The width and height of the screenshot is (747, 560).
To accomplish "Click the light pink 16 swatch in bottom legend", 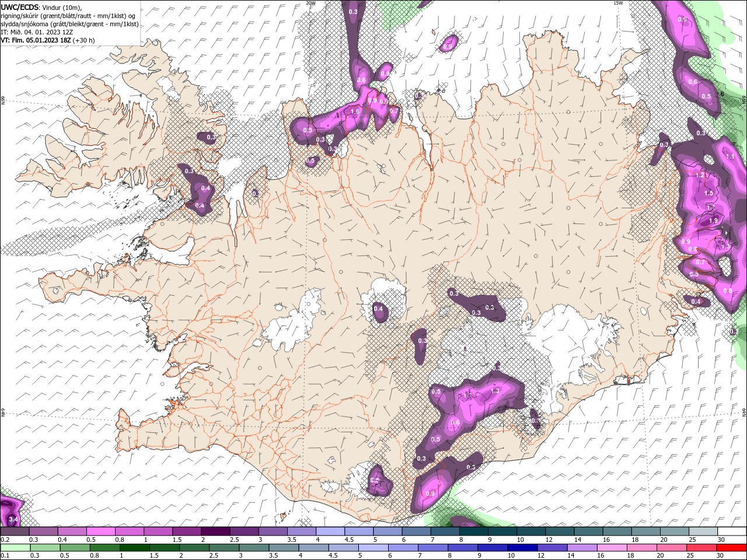I will pyautogui.click(x=612, y=548).
